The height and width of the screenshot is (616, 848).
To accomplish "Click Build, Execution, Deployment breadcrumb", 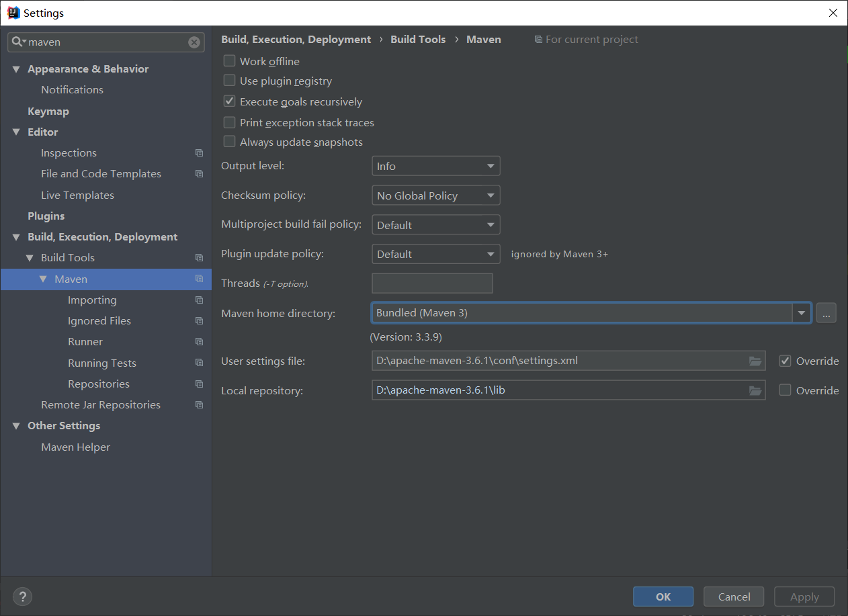I will (x=296, y=40).
